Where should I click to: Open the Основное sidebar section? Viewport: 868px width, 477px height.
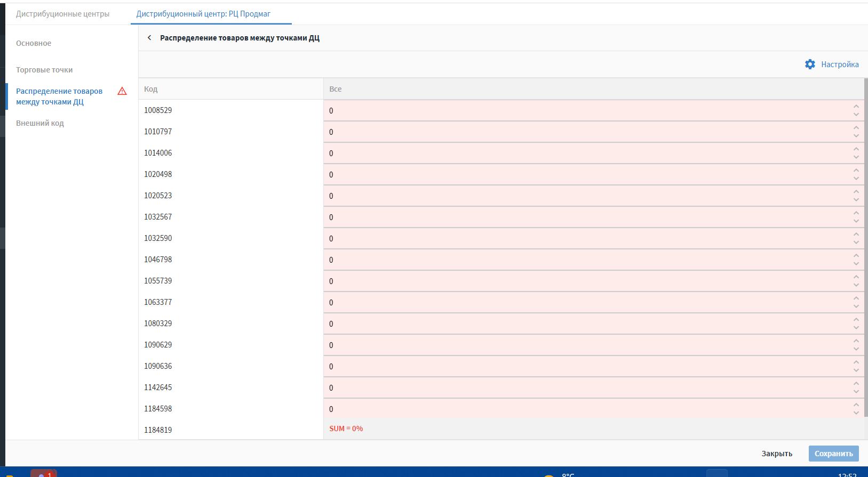click(34, 43)
